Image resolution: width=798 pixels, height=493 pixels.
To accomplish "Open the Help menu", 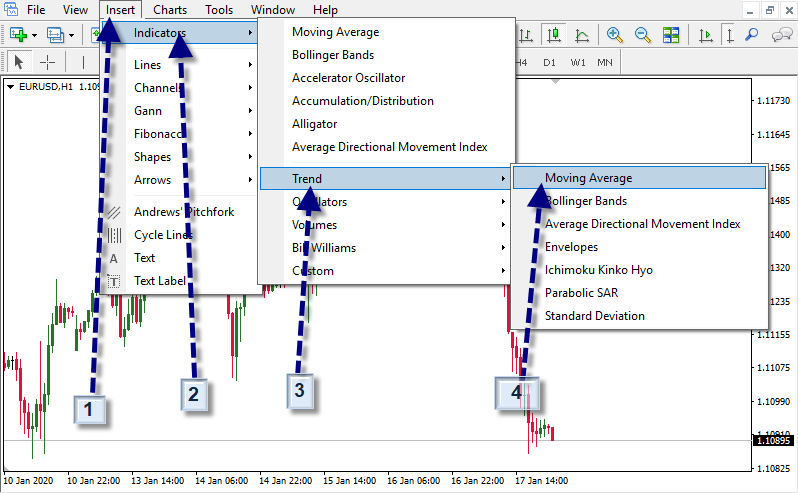I will click(325, 10).
